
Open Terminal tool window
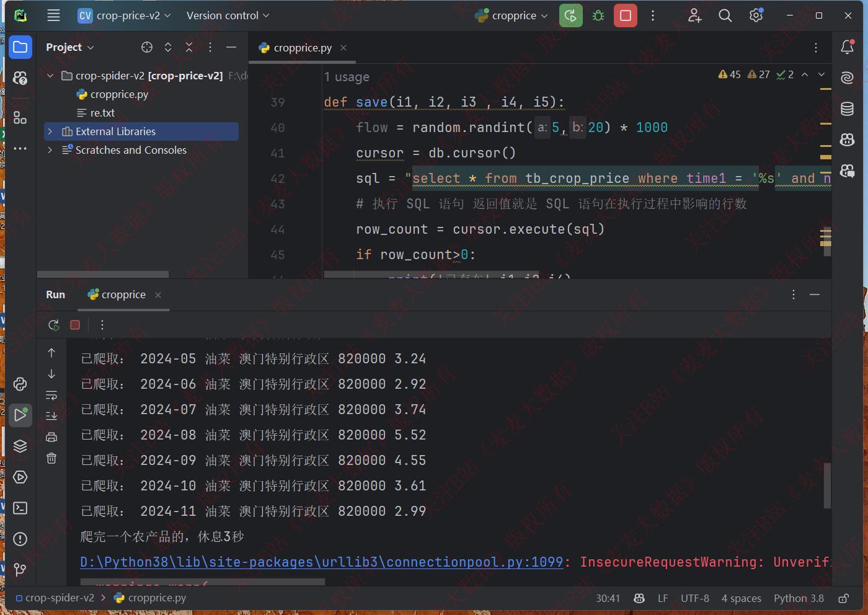[x=20, y=508]
